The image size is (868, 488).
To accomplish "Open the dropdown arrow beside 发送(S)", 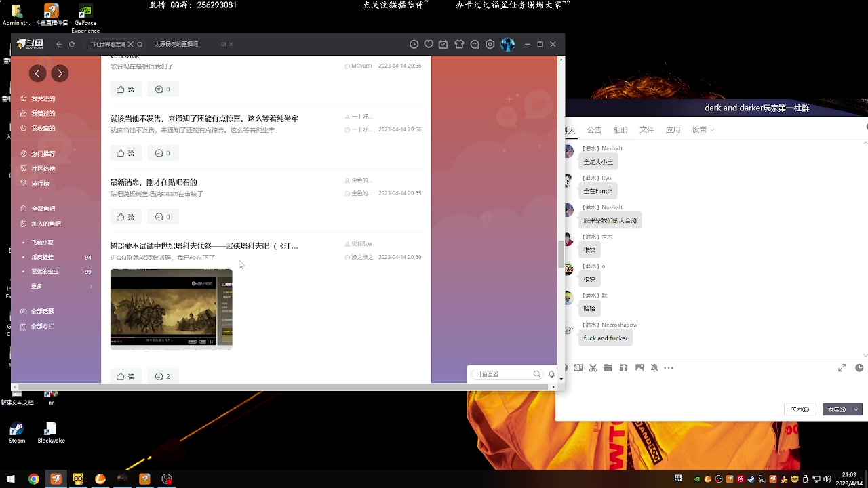I will click(856, 409).
